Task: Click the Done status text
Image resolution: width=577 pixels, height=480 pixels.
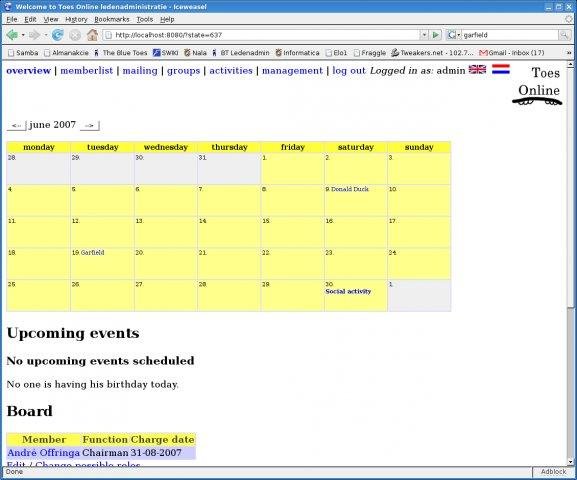Action: pyautogui.click(x=14, y=472)
